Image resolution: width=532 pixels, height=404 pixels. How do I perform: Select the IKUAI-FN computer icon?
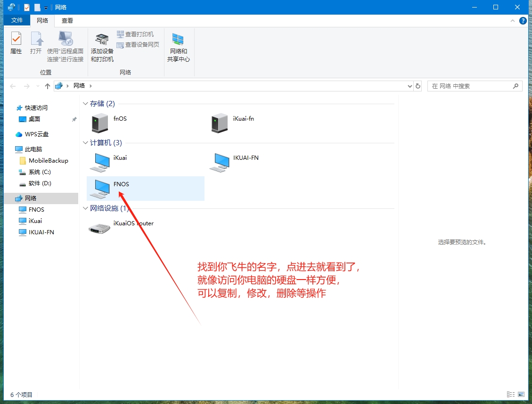[x=220, y=162]
